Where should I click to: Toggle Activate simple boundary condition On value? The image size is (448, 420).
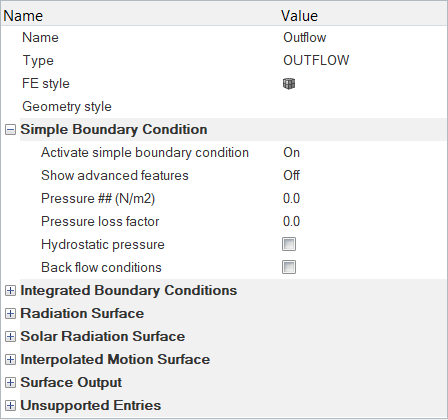363,152
